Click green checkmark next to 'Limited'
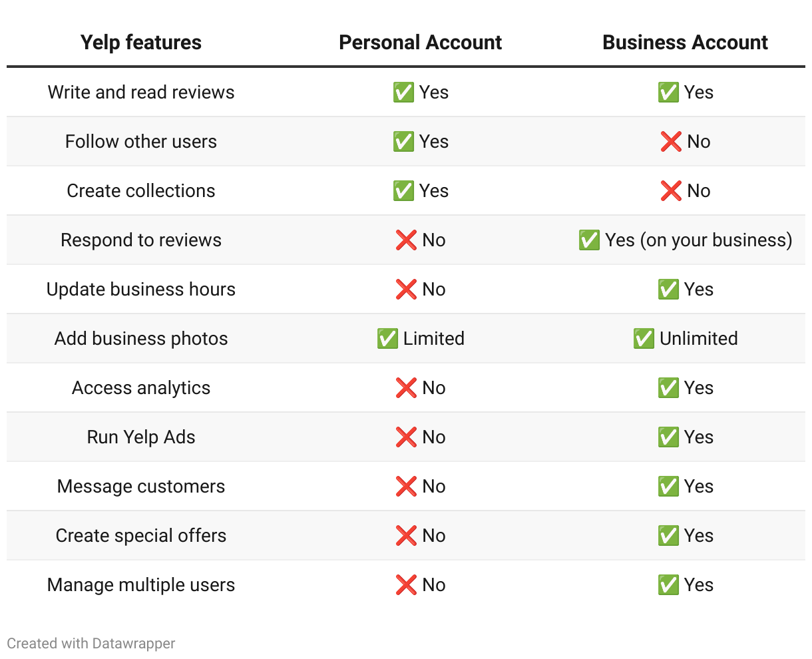The height and width of the screenshot is (659, 812). (x=387, y=338)
